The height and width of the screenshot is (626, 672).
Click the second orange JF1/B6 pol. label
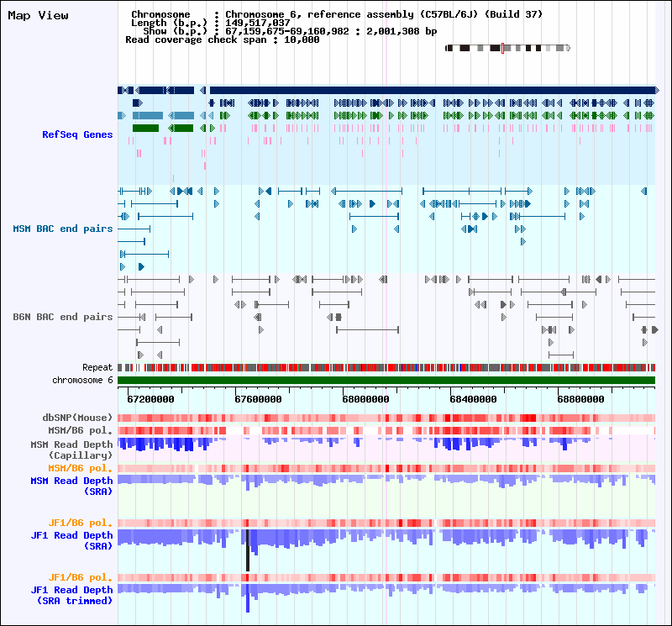coord(80,577)
